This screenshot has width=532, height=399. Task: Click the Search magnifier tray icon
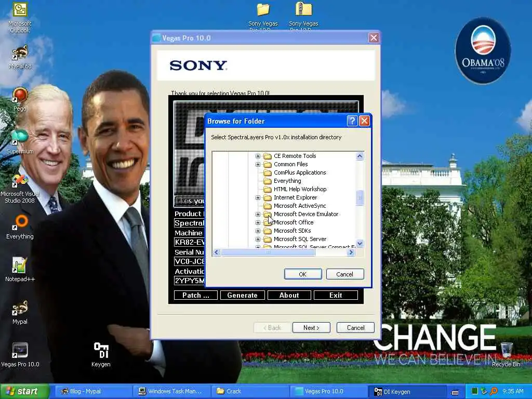tap(494, 391)
